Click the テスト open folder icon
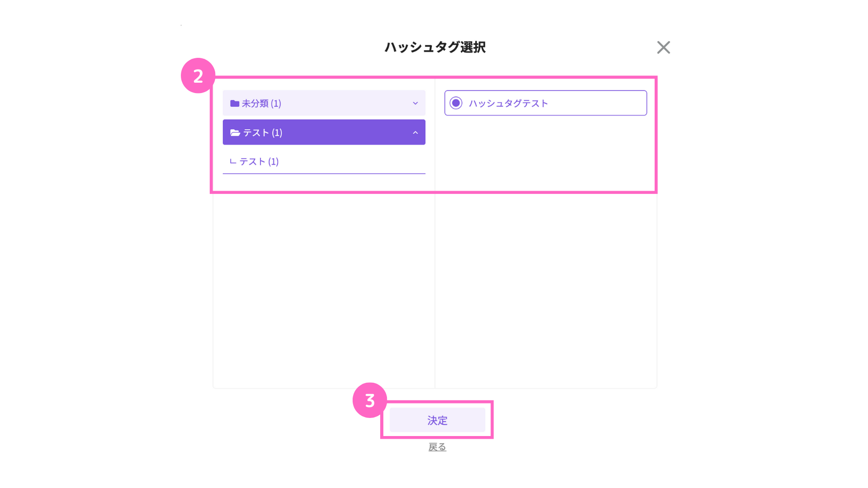868x488 pixels. point(235,132)
